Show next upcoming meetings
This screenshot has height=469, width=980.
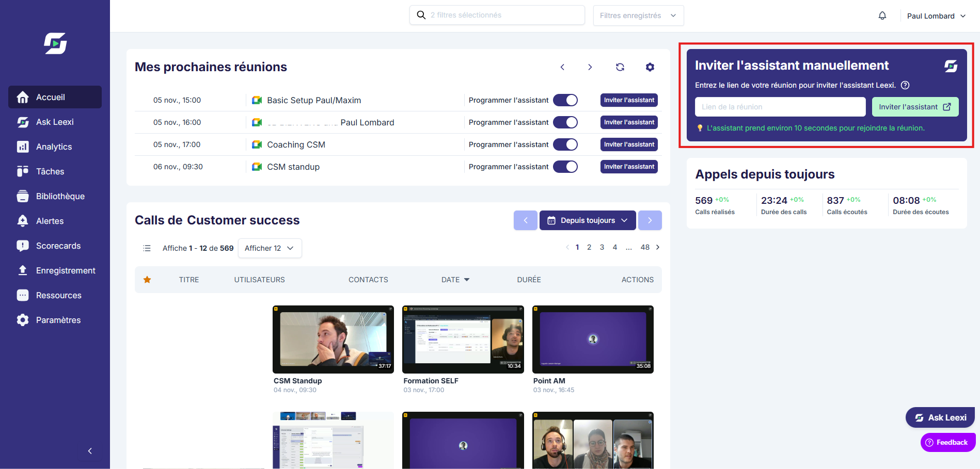pyautogui.click(x=590, y=67)
